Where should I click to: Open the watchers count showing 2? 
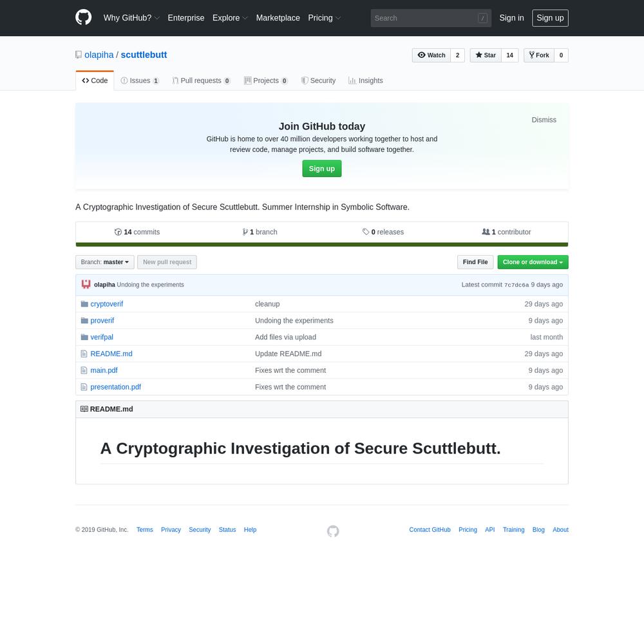[457, 55]
